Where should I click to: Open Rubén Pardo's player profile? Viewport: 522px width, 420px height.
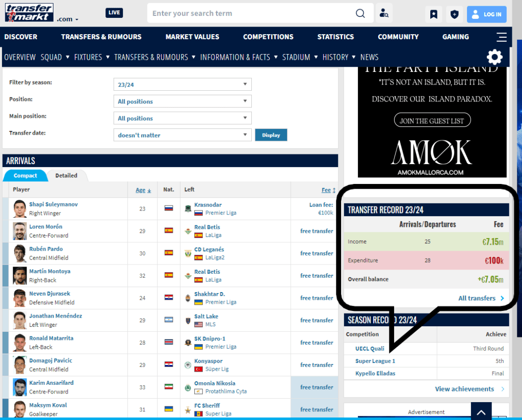click(46, 249)
